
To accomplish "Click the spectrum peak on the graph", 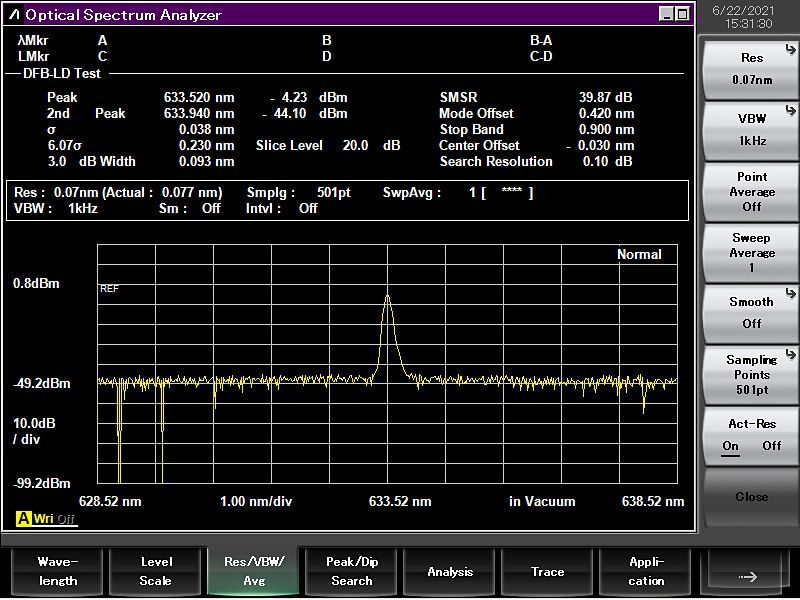I will click(x=387, y=297).
